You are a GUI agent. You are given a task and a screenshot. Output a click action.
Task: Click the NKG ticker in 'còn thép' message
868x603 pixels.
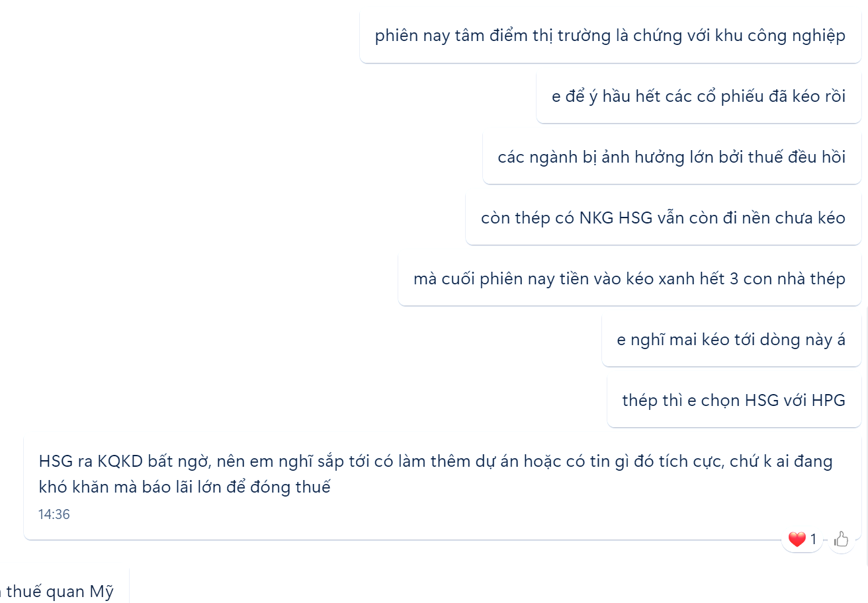[x=596, y=218]
